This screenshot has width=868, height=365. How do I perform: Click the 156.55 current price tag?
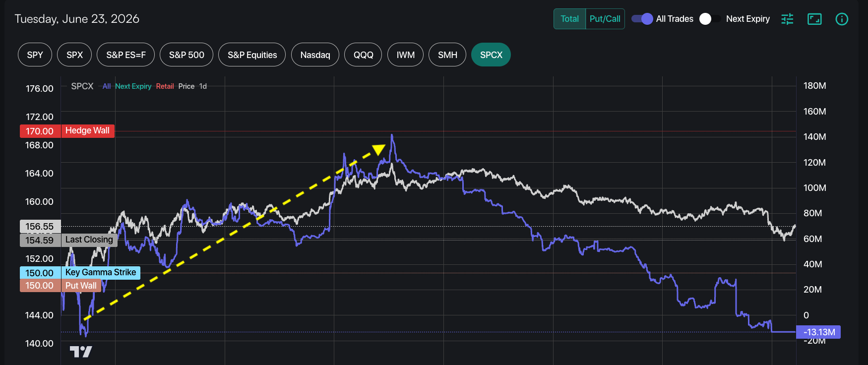tap(40, 227)
